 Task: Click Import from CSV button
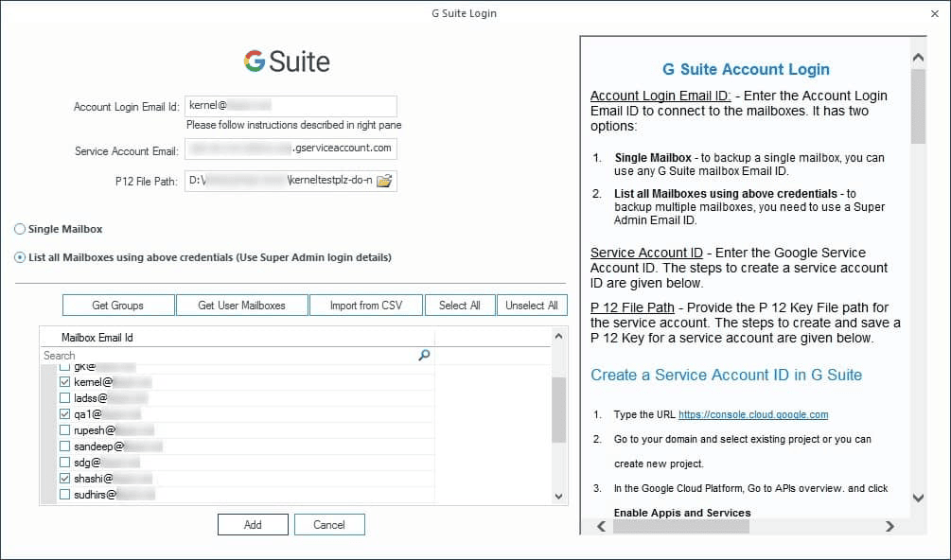click(x=366, y=306)
